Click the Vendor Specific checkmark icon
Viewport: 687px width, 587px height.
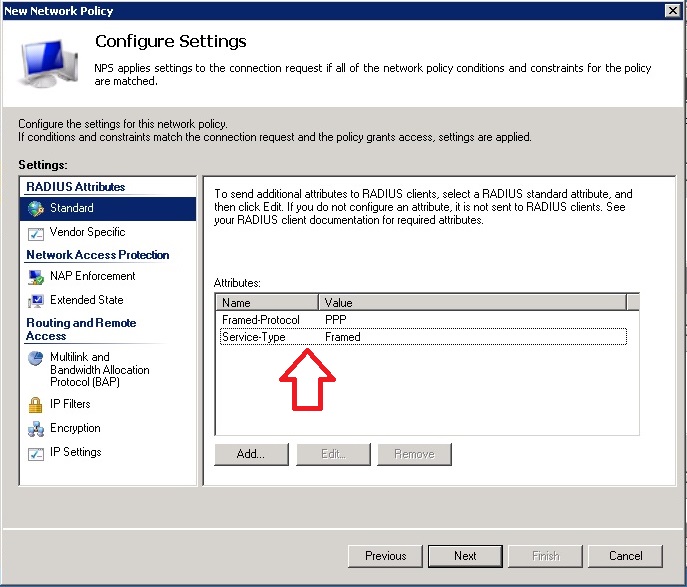[36, 232]
